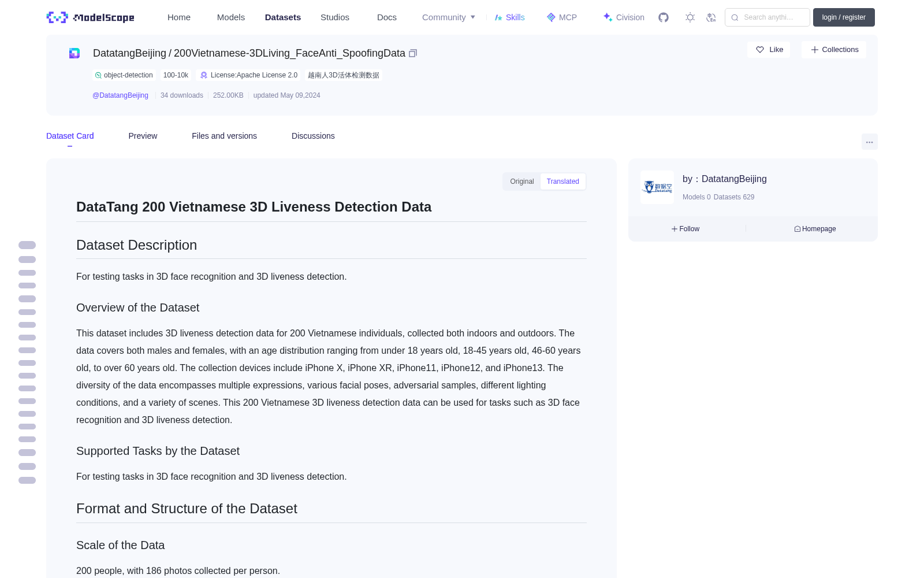Jump to first outline marker in sidebar
The height and width of the screenshot is (578, 924).
(27, 245)
